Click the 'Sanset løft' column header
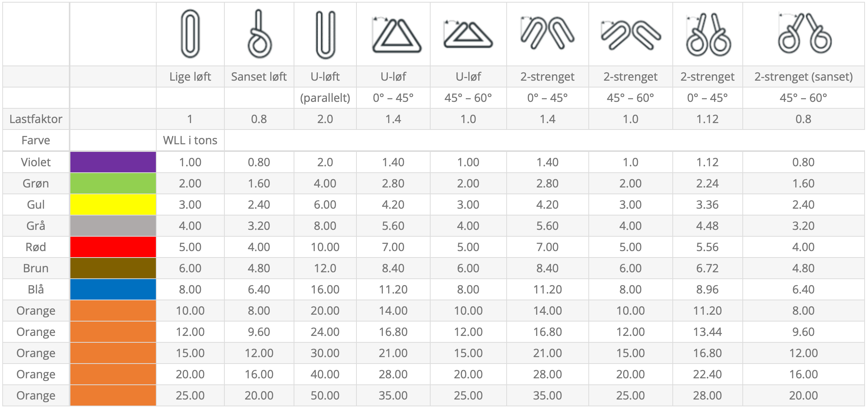The image size is (868, 409). pyautogui.click(x=259, y=77)
